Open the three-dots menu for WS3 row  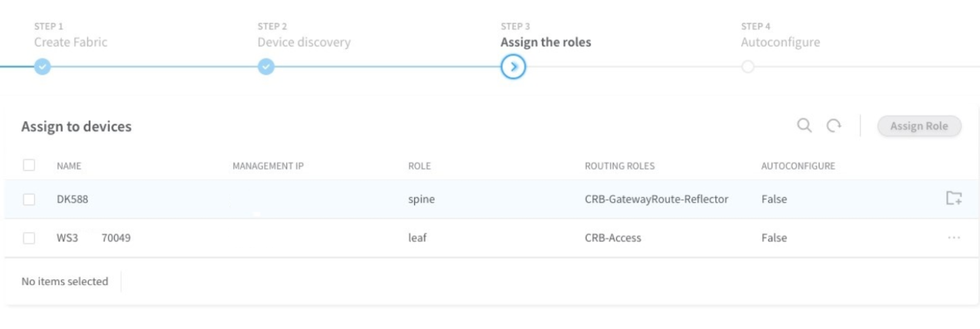point(954,238)
